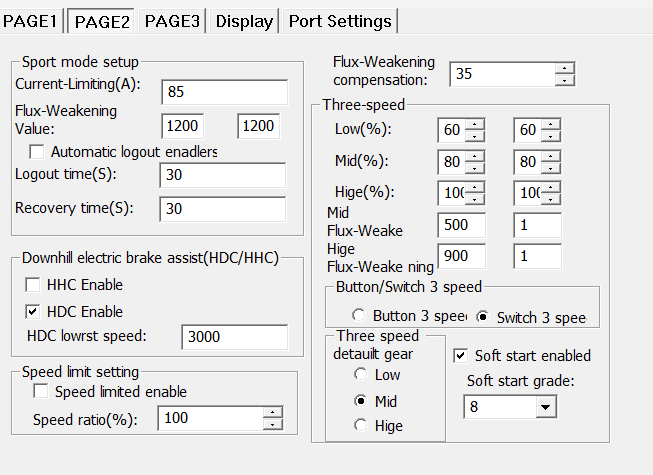This screenshot has width=653, height=475.
Task: Open the Port Settings tab
Action: [x=340, y=20]
